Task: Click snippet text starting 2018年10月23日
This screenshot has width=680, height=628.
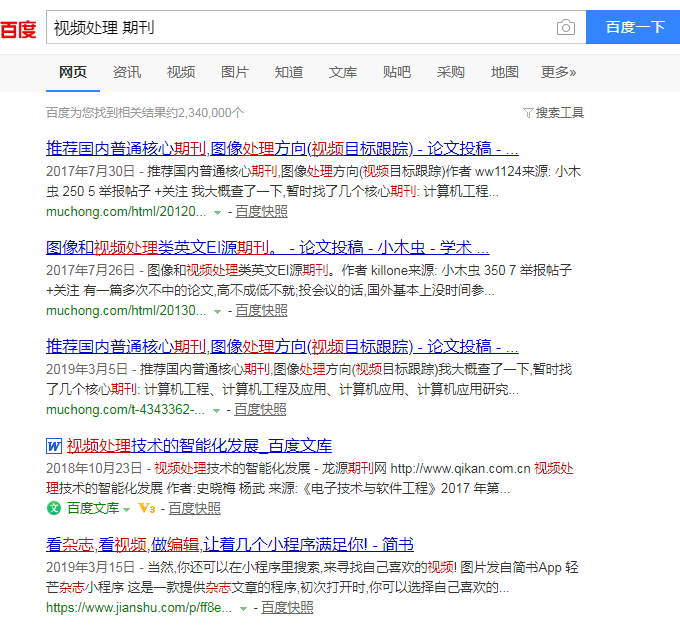Action: (310, 478)
